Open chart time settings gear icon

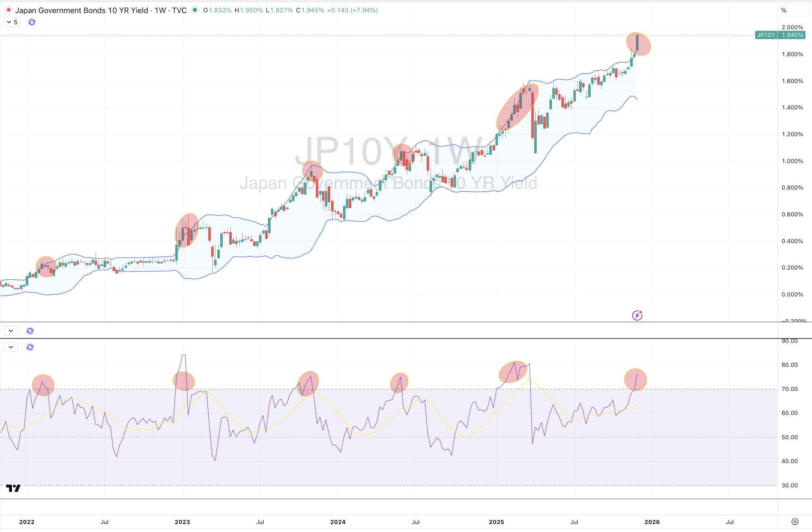[795, 522]
